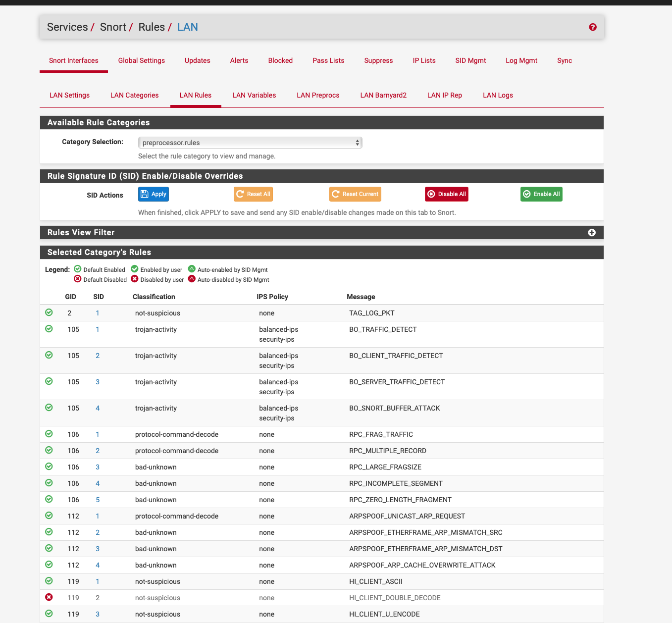View the Blocked tab
Viewport: 672px width, 623px height.
click(x=280, y=60)
